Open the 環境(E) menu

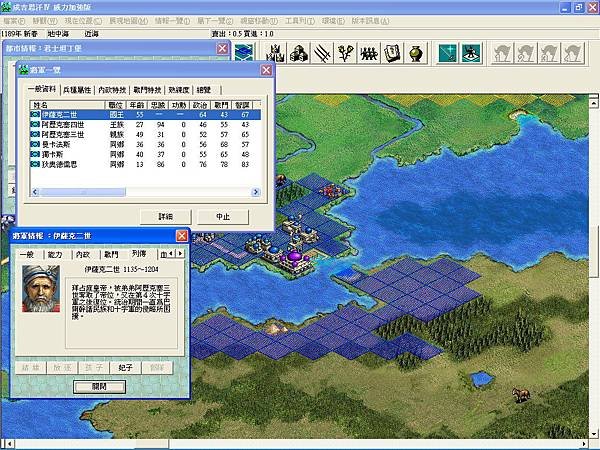[x=333, y=21]
